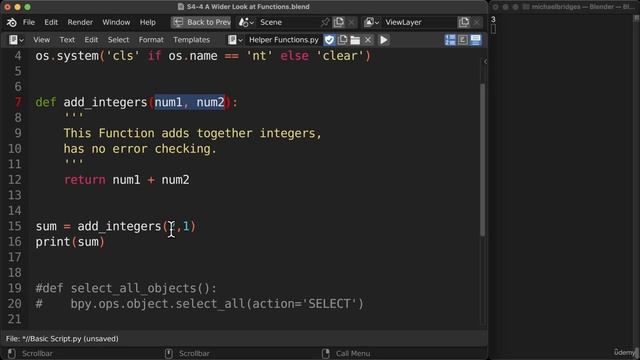Open the view layer browse dropdown
Viewport: 640px width, 360px height.
[371, 22]
